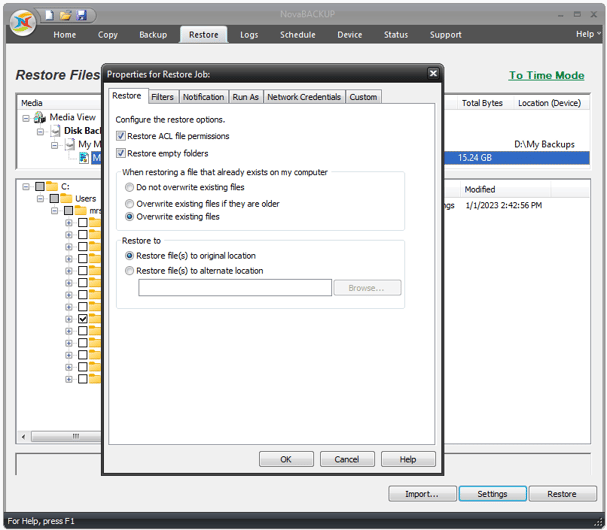Click the NovaBACKUP application logo button

[x=23, y=23]
